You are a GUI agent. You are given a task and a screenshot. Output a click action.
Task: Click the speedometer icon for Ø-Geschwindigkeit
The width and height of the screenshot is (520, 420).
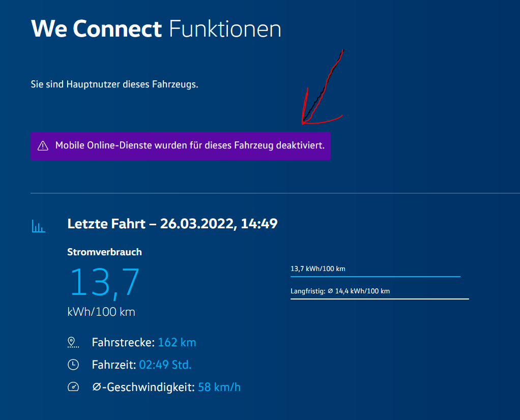pyautogui.click(x=73, y=387)
